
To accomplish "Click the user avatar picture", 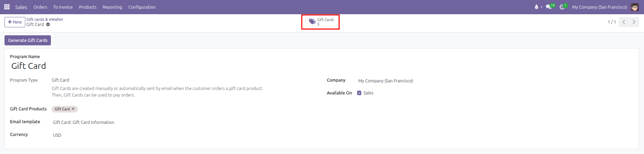I will (635, 7).
